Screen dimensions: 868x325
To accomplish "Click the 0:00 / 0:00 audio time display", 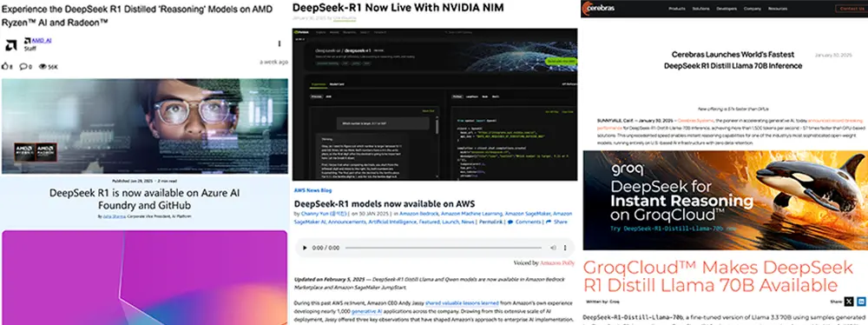I will click(325, 248).
